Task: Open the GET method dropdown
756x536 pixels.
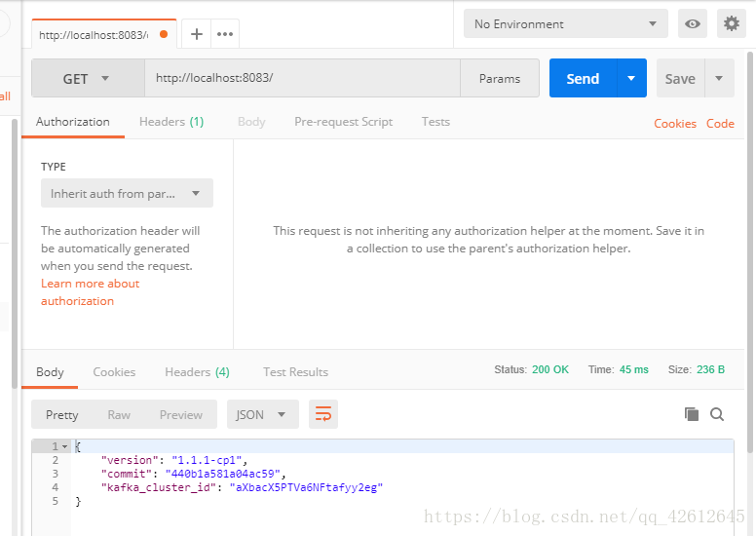Action: pyautogui.click(x=88, y=78)
